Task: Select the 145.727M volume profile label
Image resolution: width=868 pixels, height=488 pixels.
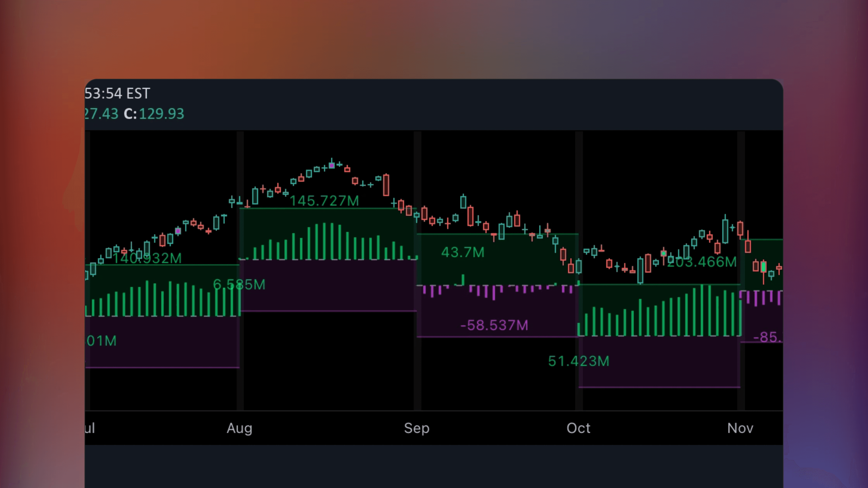Action: pyautogui.click(x=324, y=201)
